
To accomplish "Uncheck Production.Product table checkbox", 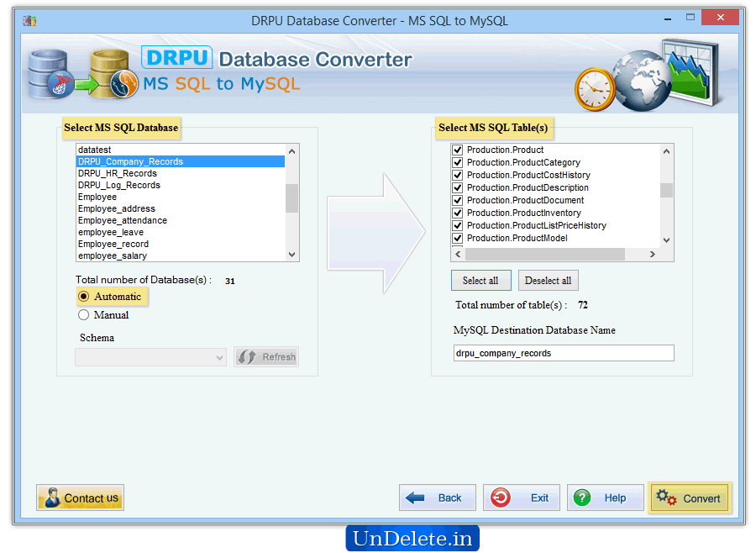I will (x=458, y=150).
